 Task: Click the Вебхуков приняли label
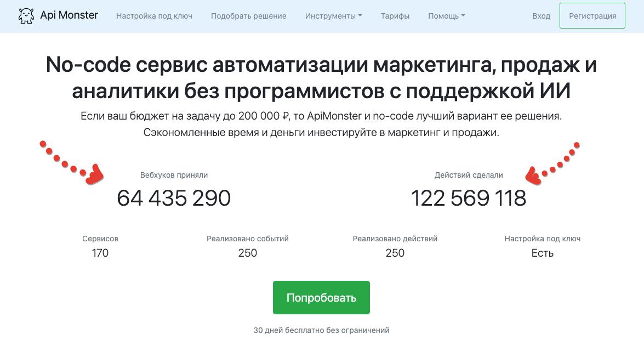174,175
